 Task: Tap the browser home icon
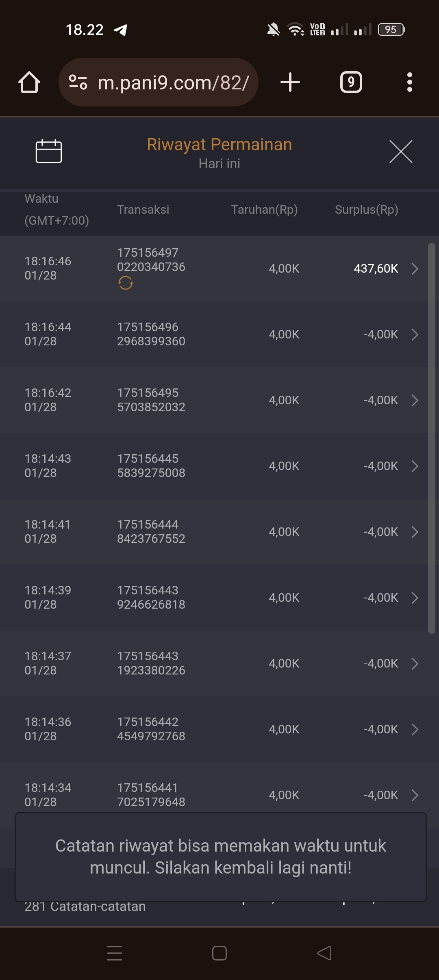tap(29, 82)
